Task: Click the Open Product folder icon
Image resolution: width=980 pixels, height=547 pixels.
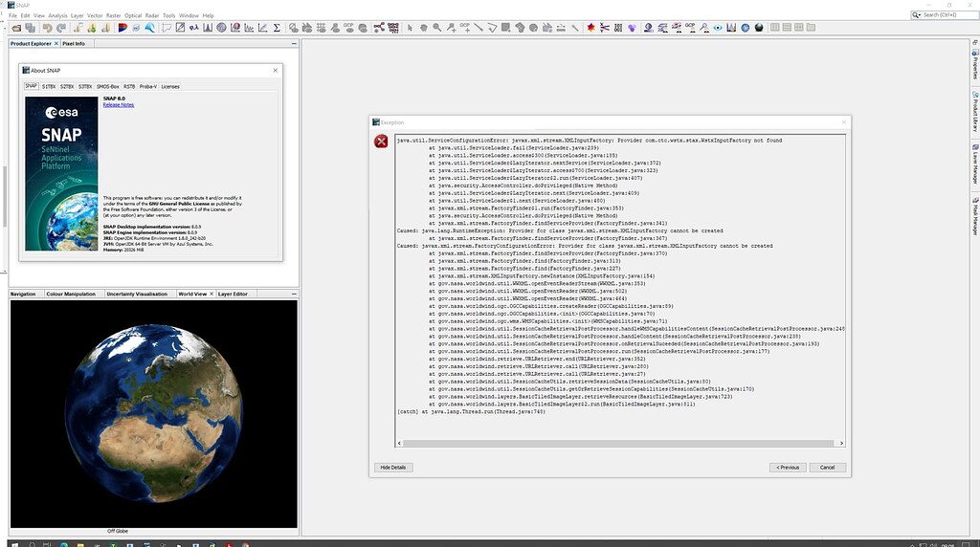Action: (x=16, y=27)
